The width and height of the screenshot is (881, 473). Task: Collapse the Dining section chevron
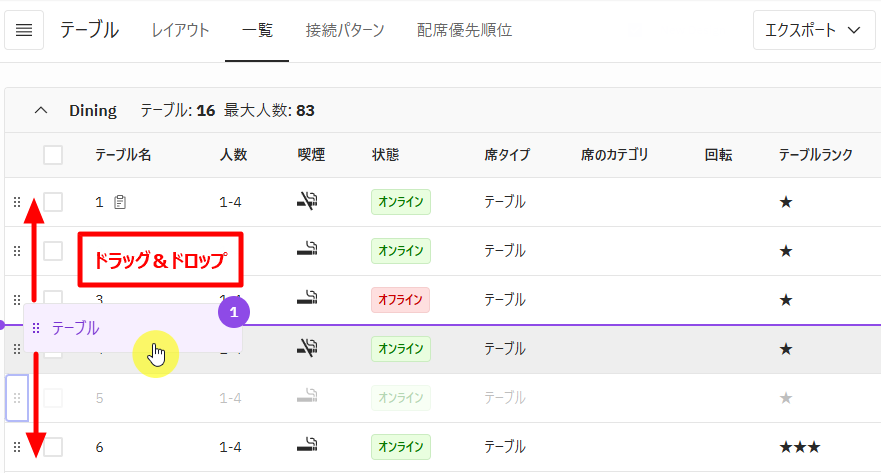pyautogui.click(x=41, y=110)
